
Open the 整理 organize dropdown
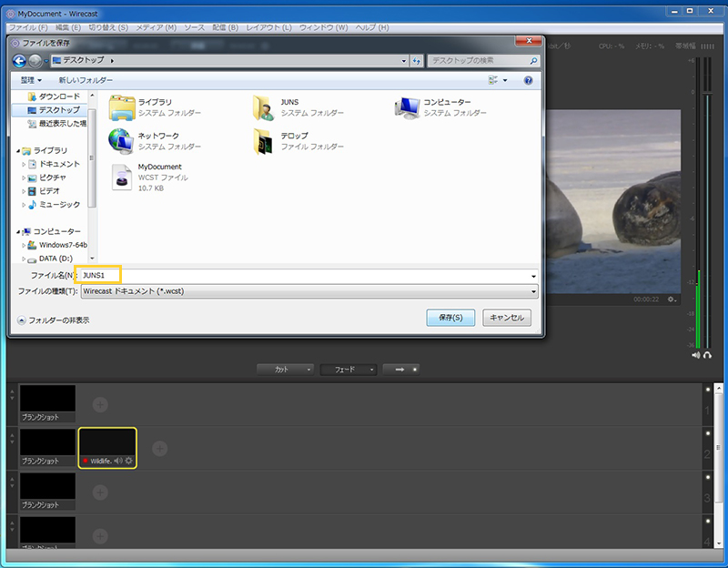[x=31, y=80]
